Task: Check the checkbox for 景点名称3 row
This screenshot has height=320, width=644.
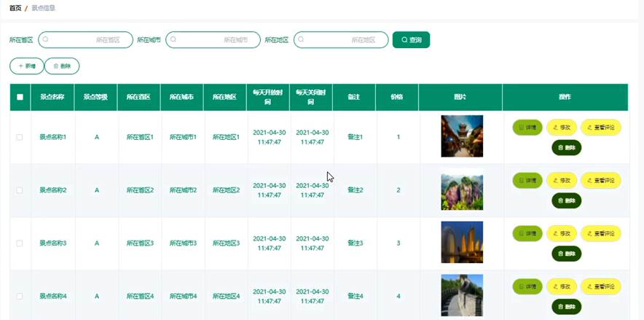Action: coord(19,243)
